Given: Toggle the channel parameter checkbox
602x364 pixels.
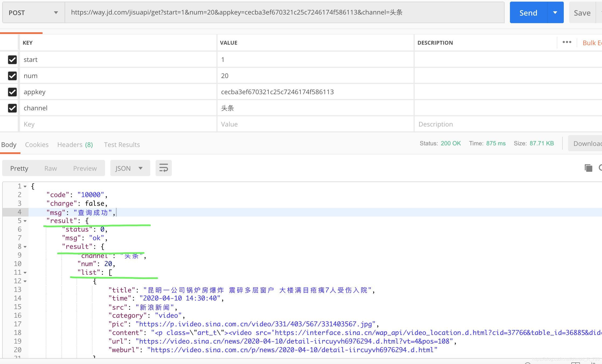Looking at the screenshot, I should coord(12,108).
